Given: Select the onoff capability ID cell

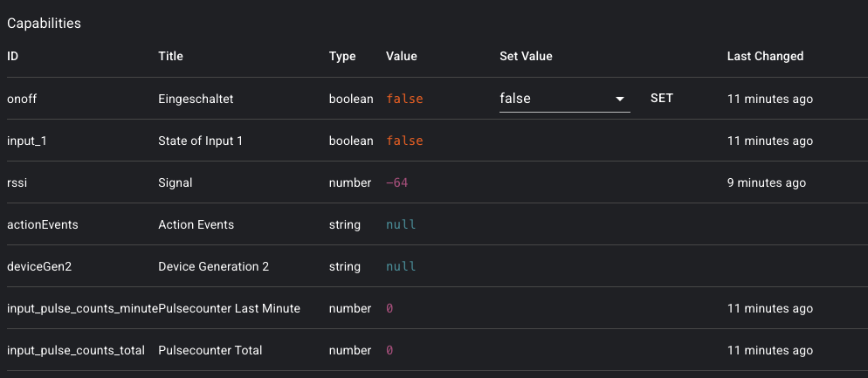Looking at the screenshot, I should [x=23, y=99].
